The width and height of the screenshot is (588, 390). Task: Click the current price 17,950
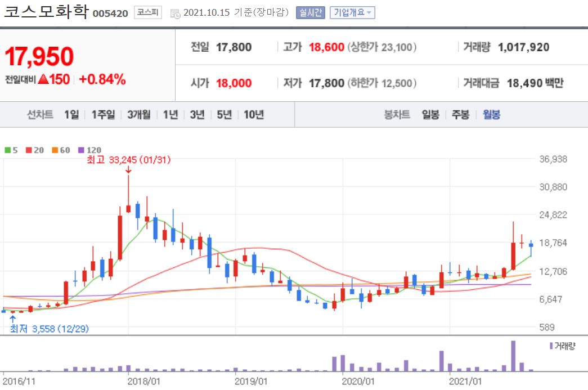[x=39, y=57]
